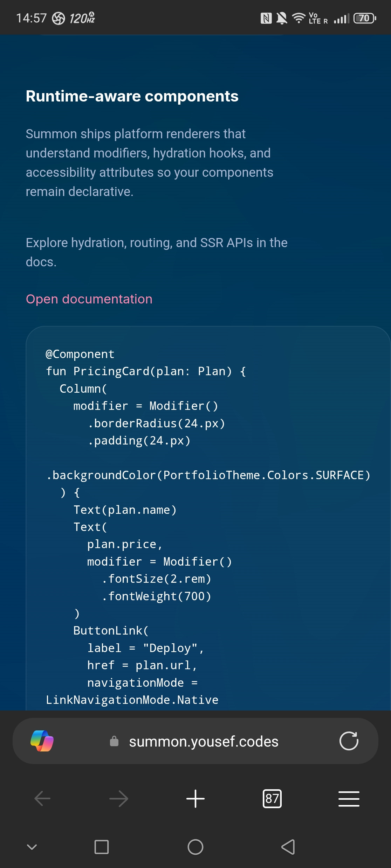391x868 pixels.
Task: Tap the battery indicator showing 70
Action: [364, 18]
